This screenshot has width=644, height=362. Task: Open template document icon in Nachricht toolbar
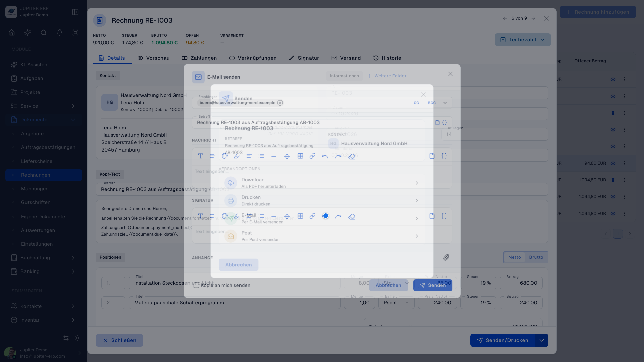pos(432,156)
